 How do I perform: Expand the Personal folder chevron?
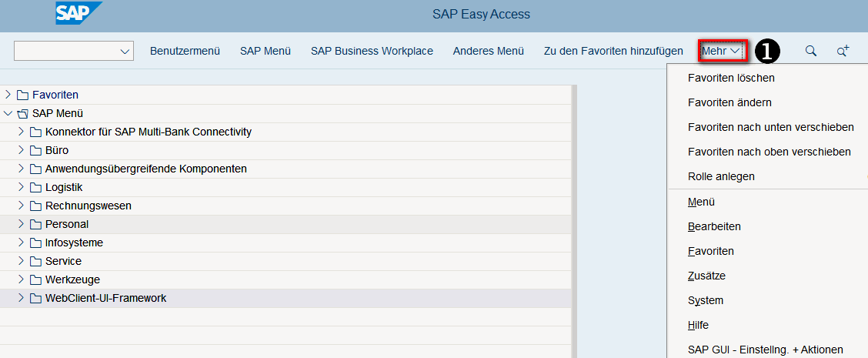point(21,224)
